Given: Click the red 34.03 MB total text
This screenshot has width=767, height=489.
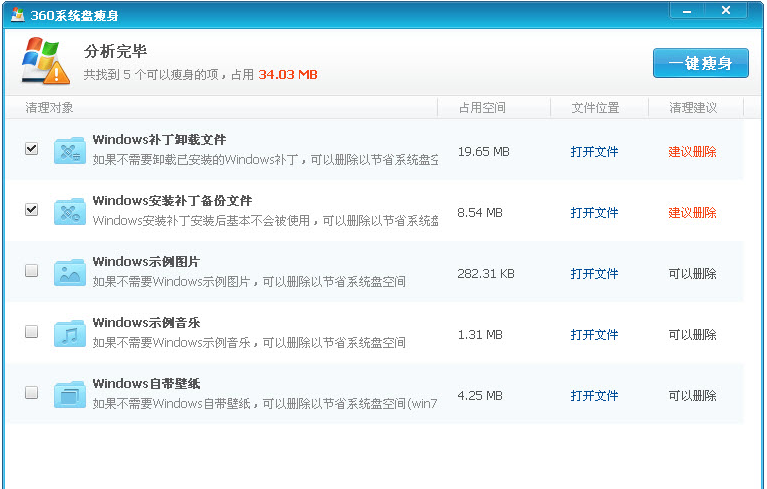Looking at the screenshot, I should [288, 74].
